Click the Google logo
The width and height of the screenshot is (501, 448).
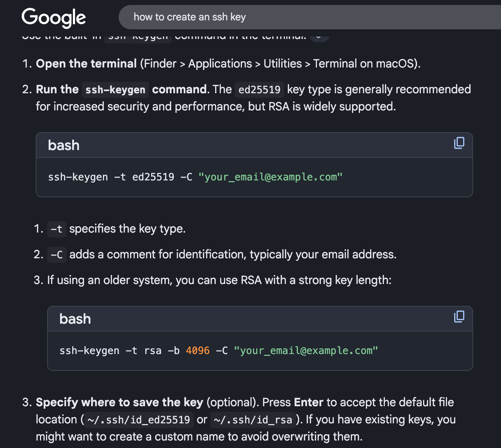[x=53, y=17]
